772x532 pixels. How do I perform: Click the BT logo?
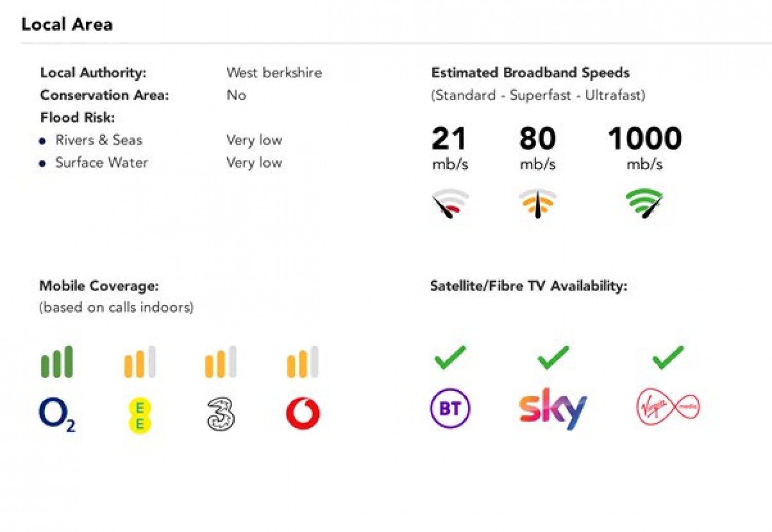tap(450, 409)
